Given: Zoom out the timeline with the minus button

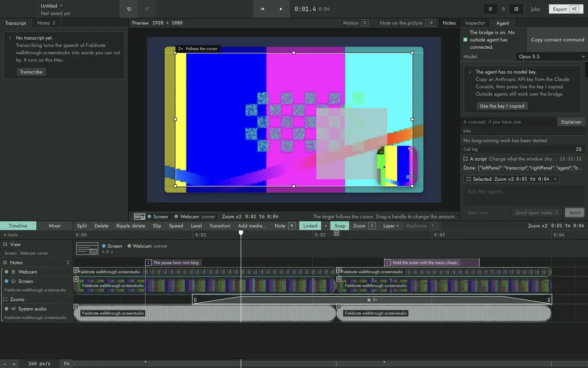Looking at the screenshot, I should (x=5, y=364).
